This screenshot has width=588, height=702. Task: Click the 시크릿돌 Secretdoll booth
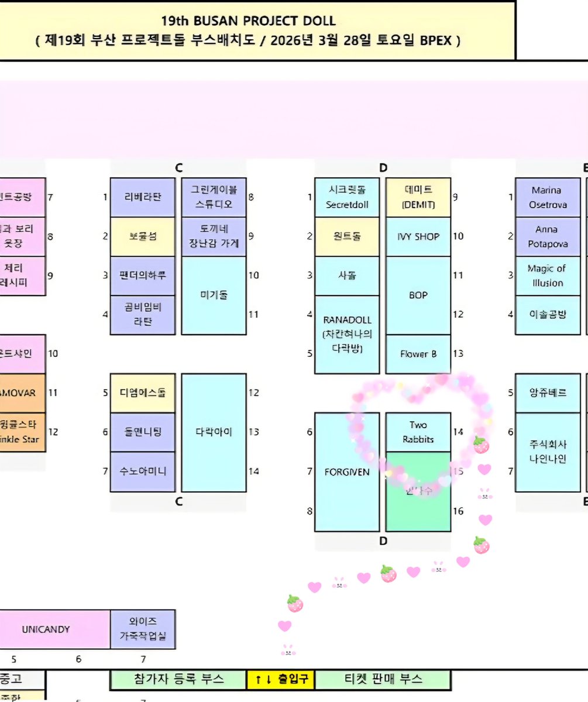347,197
